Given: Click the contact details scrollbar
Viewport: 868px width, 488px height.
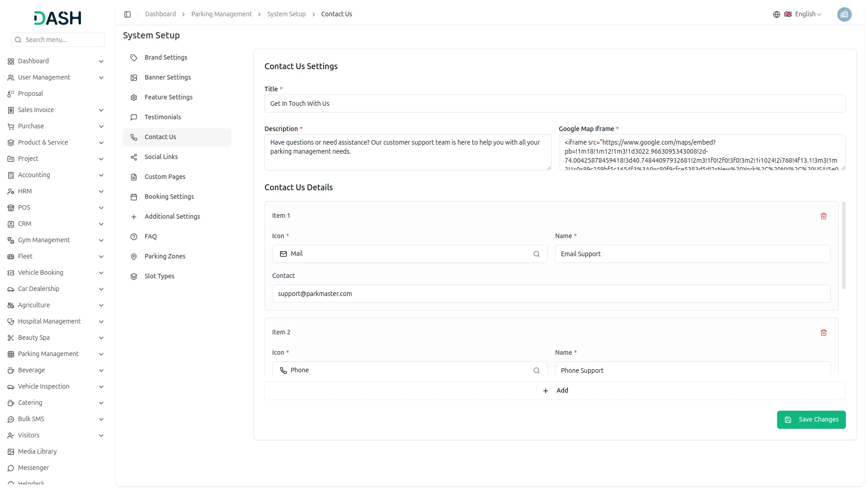Looking at the screenshot, I should [x=844, y=246].
